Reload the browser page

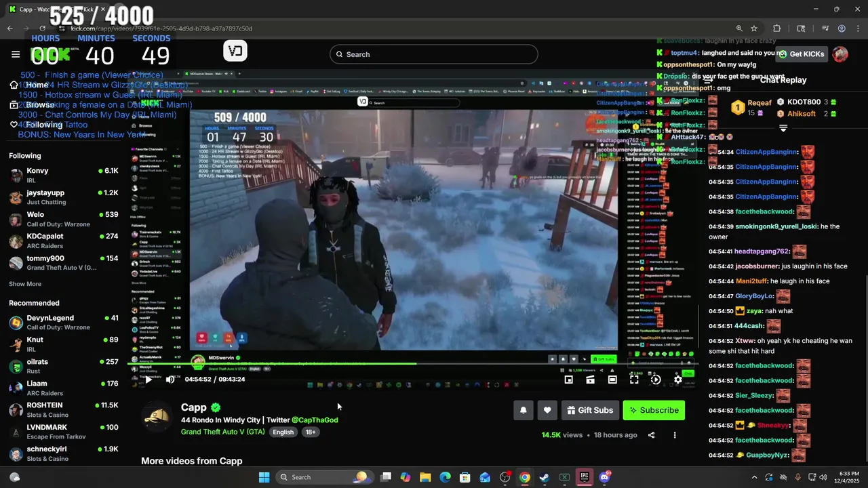coord(43,28)
